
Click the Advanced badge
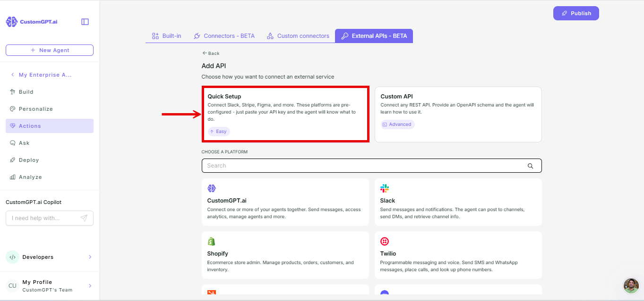coord(398,124)
